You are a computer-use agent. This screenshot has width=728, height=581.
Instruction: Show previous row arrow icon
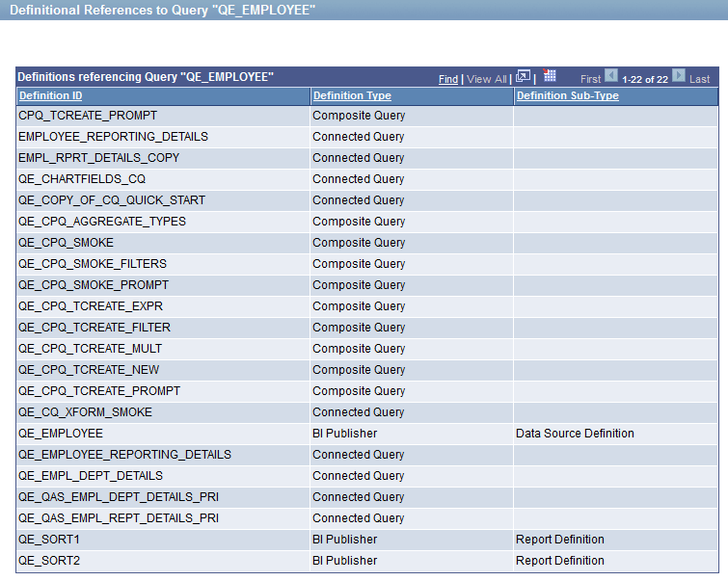pyautogui.click(x=611, y=75)
